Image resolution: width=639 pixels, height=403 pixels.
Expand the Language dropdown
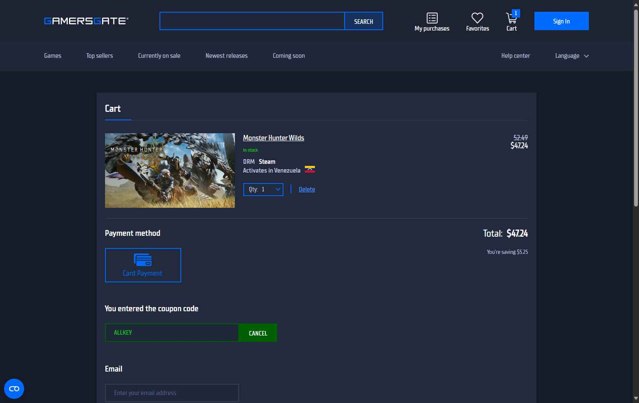pos(571,56)
